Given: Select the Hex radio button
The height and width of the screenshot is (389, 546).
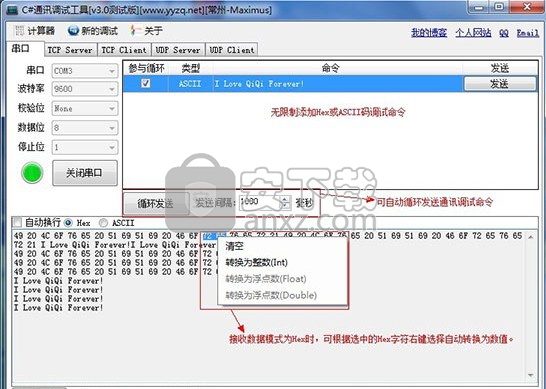Looking at the screenshot, I should [68, 223].
